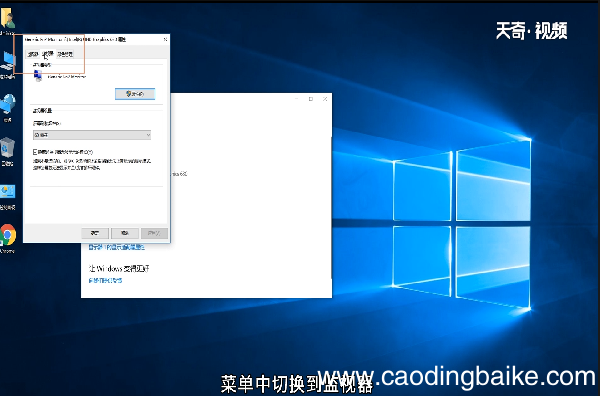The height and width of the screenshot is (396, 600).
Task: Click the Apply button in properties dialog
Action: coord(154,233)
